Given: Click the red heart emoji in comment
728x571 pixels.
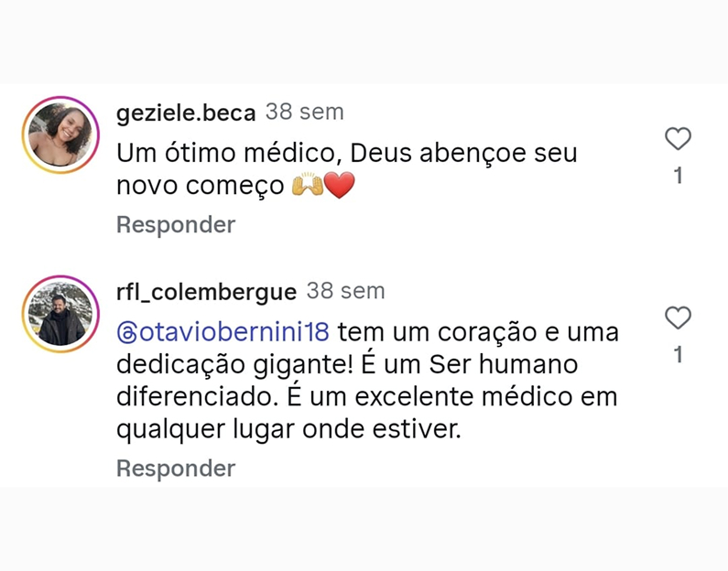Looking at the screenshot, I should pyautogui.click(x=339, y=187).
